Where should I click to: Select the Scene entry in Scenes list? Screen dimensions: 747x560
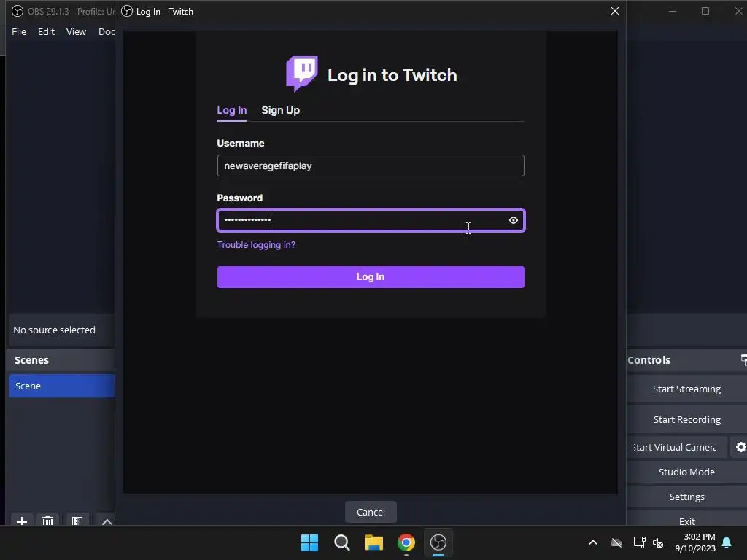point(61,386)
